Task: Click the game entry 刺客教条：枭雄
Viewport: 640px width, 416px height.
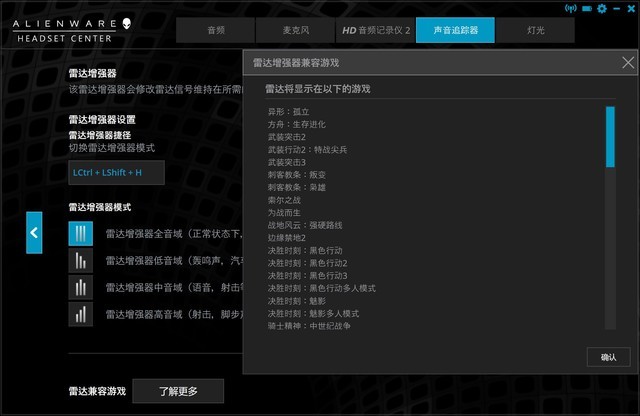Action: click(x=297, y=187)
